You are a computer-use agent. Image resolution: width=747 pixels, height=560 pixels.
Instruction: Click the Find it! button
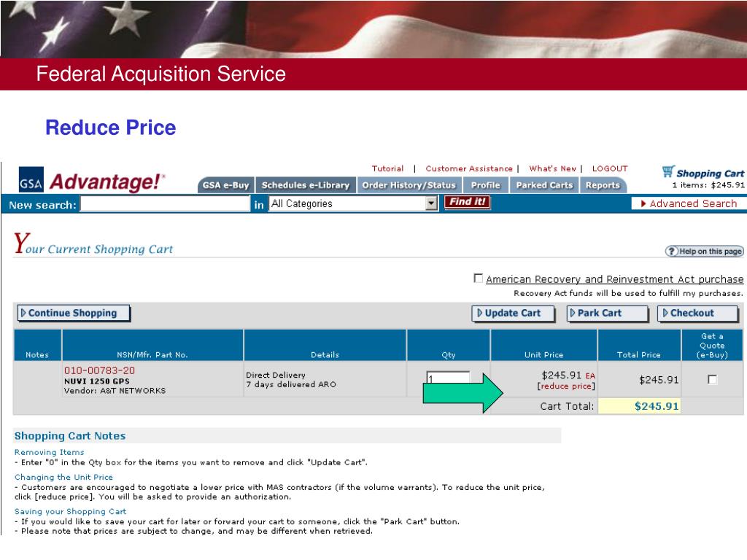pyautogui.click(x=467, y=202)
